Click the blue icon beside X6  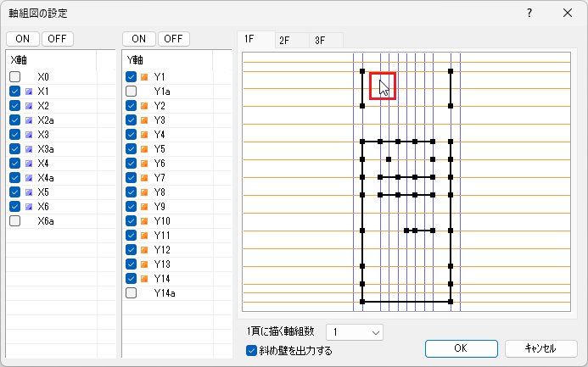tap(30, 206)
